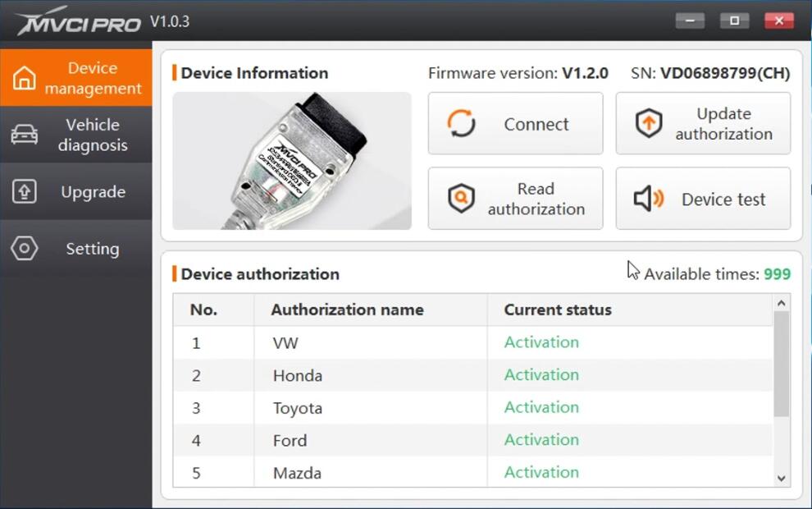Open the Setting page
The width and height of the screenshot is (812, 509).
pos(76,249)
